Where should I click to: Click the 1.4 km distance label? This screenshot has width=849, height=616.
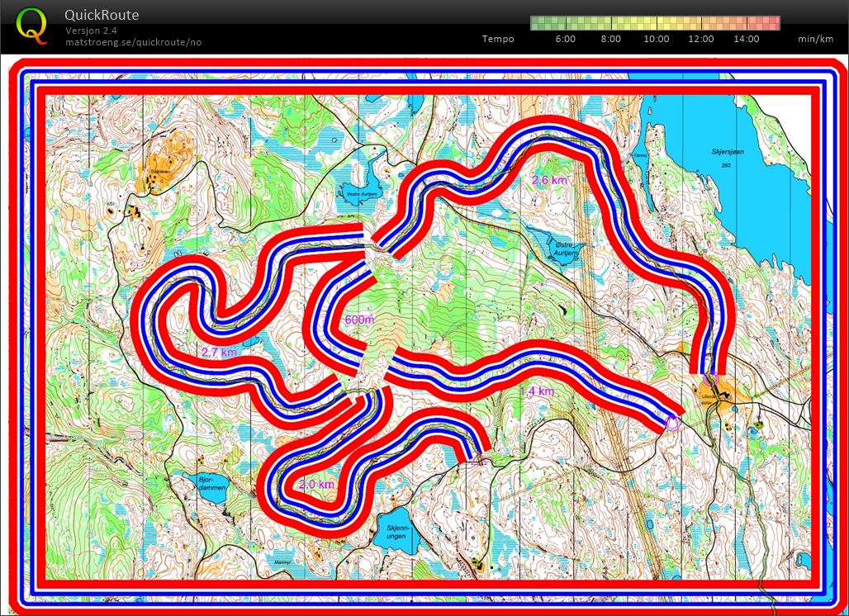point(537,391)
